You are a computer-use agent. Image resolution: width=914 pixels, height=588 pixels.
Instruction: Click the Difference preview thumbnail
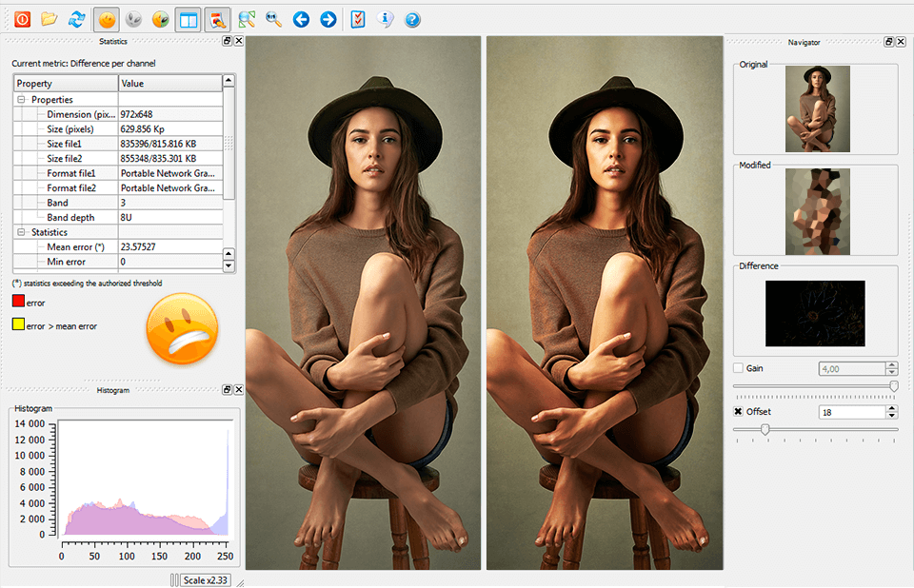(x=815, y=313)
